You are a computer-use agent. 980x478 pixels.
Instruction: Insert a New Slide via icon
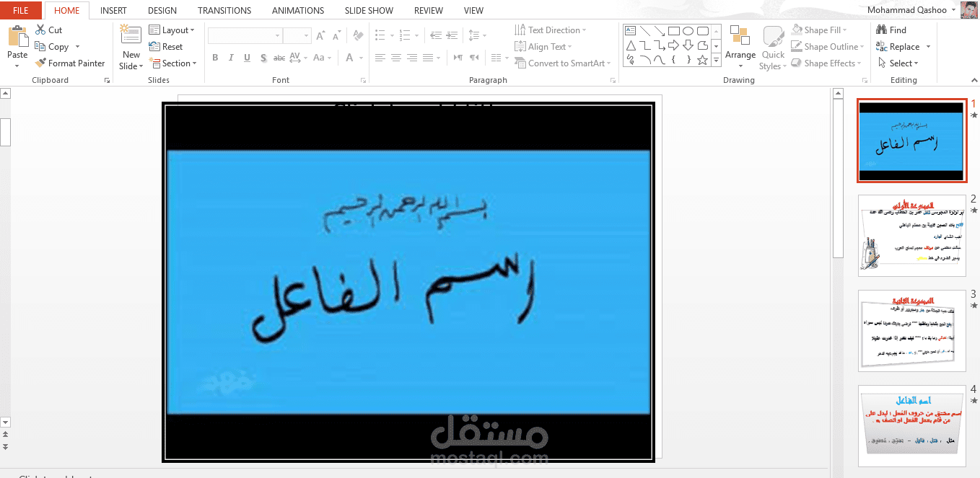(x=131, y=35)
